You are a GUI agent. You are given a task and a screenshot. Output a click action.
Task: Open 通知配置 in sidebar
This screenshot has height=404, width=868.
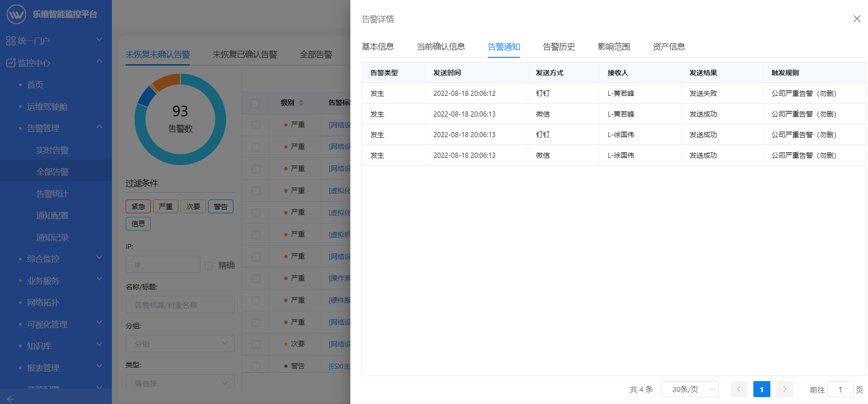tap(52, 216)
